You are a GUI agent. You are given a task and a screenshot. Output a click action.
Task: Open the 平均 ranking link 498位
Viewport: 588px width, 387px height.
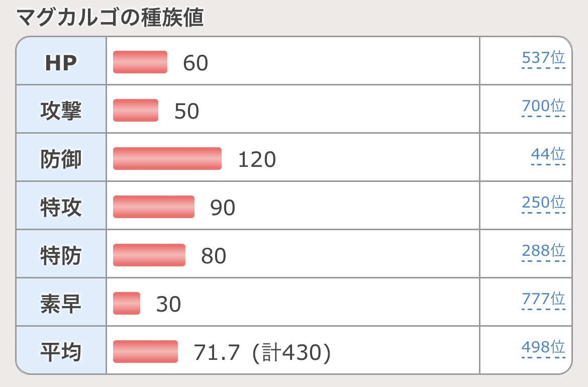[x=543, y=347]
